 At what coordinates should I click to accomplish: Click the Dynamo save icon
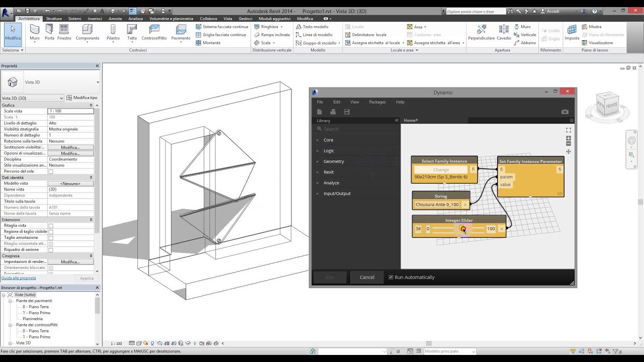[347, 112]
